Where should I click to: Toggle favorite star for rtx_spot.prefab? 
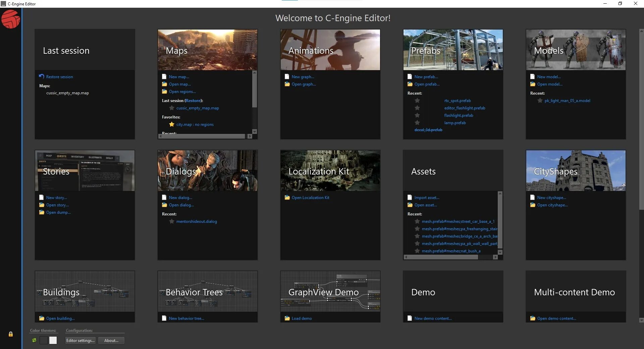[x=417, y=100]
